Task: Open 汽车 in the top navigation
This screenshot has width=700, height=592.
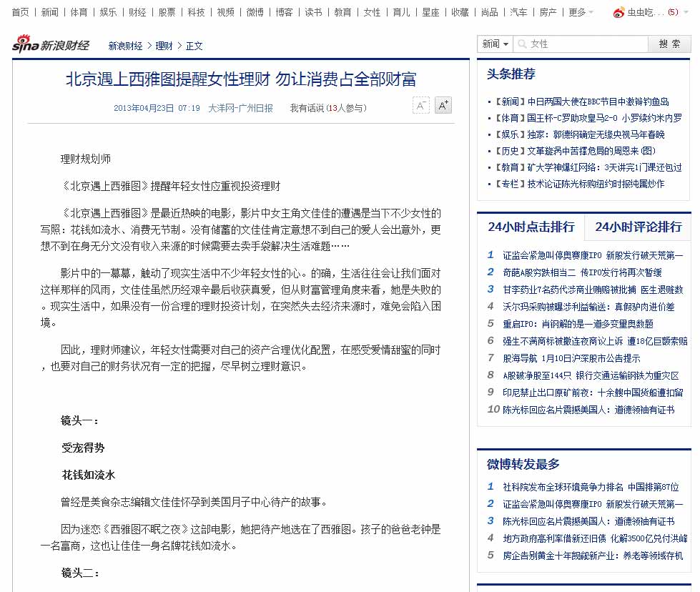Action: point(519,12)
